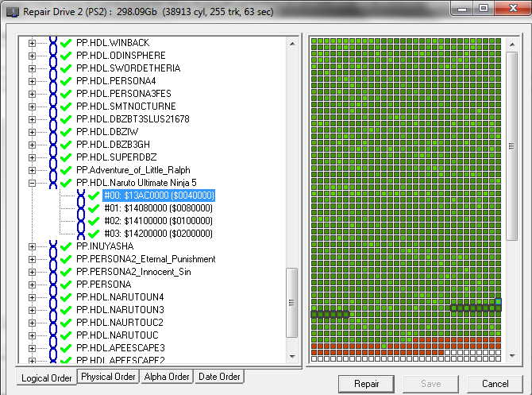Click the Repair button
532x395 pixels.
point(366,384)
